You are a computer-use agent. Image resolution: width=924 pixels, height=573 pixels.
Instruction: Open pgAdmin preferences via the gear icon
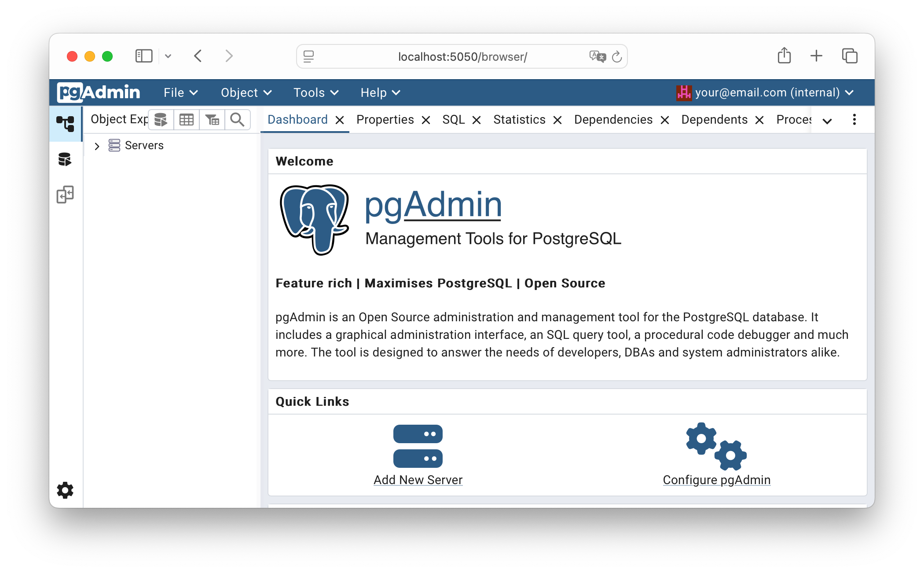[x=65, y=490]
